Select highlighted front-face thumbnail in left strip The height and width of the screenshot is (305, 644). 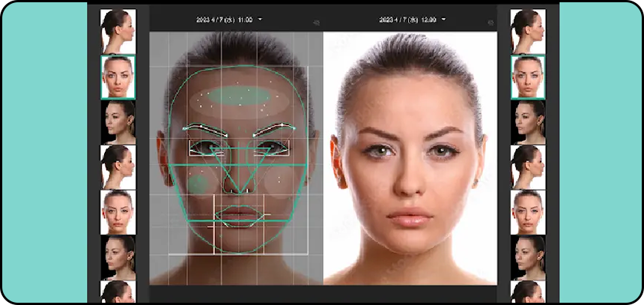(118, 77)
